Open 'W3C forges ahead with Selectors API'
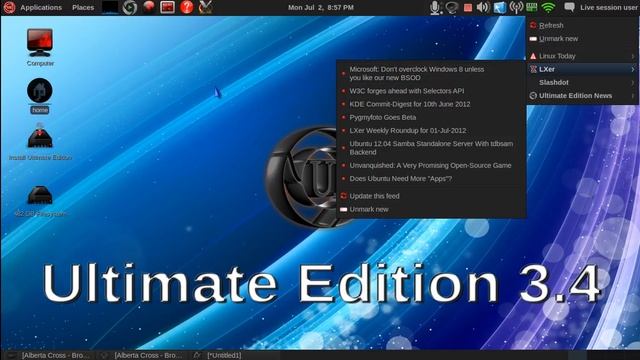This screenshot has height=360, width=640. (431, 91)
